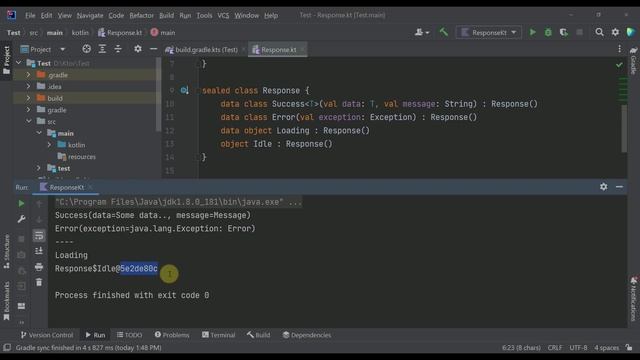This screenshot has width=640, height=360.
Task: Click the inspection checkmark in editor corner
Action: click(x=619, y=64)
